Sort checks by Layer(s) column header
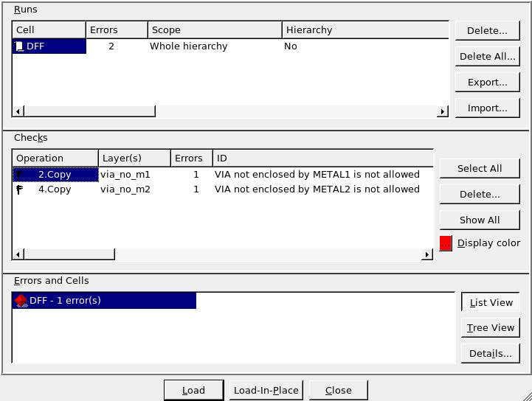Image resolution: width=532 pixels, height=401 pixels. click(134, 158)
